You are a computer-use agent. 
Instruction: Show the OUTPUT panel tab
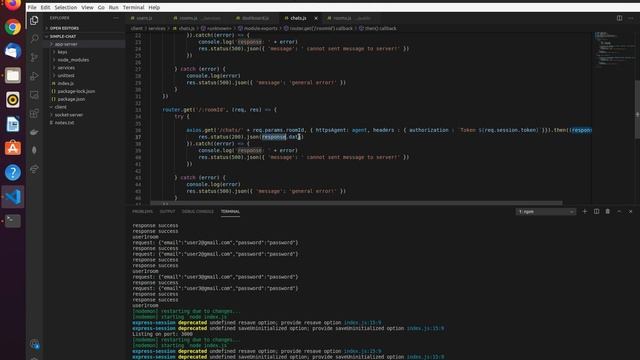pos(167,211)
